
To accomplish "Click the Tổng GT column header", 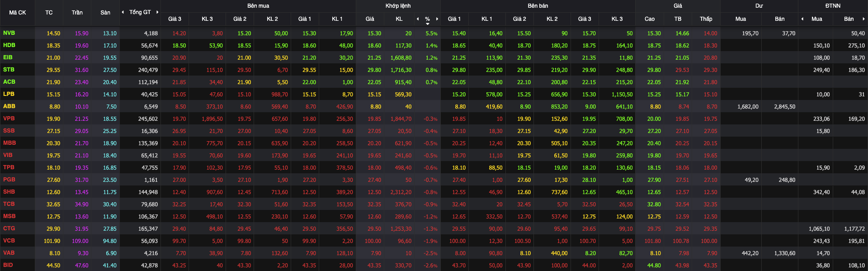I will click(x=140, y=12).
